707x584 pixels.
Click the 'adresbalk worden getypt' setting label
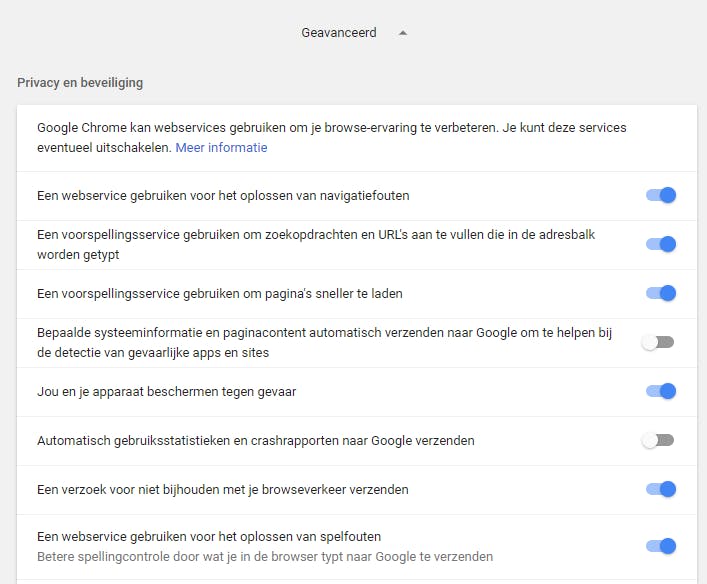pos(330,244)
